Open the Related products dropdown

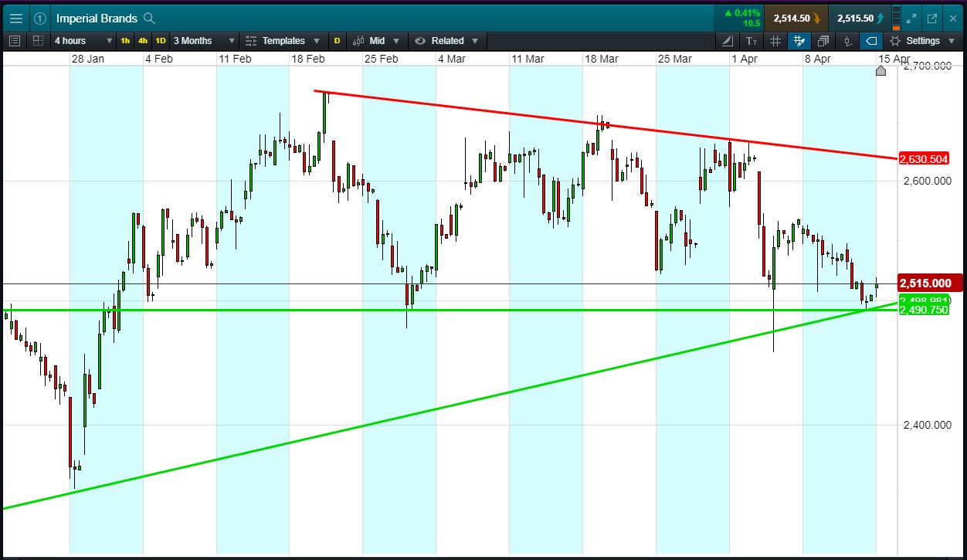click(x=447, y=41)
